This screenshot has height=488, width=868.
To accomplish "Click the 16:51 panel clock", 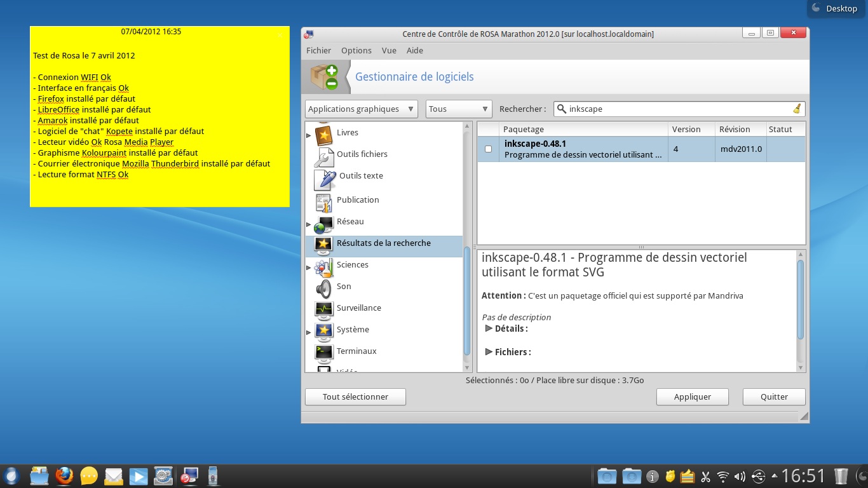I will 803,476.
